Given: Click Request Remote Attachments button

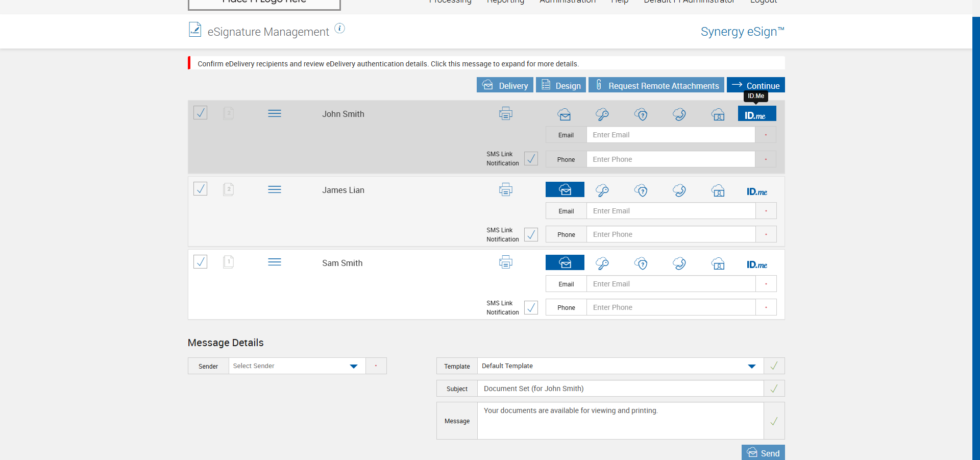Looking at the screenshot, I should tap(656, 85).
